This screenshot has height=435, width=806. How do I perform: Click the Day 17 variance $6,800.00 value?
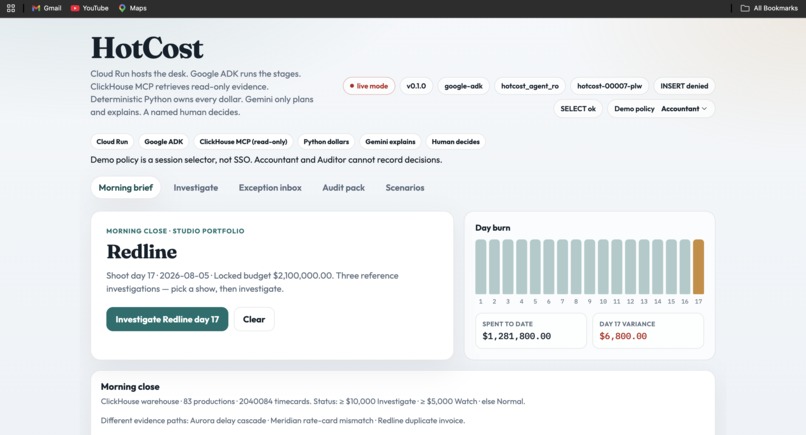point(623,336)
